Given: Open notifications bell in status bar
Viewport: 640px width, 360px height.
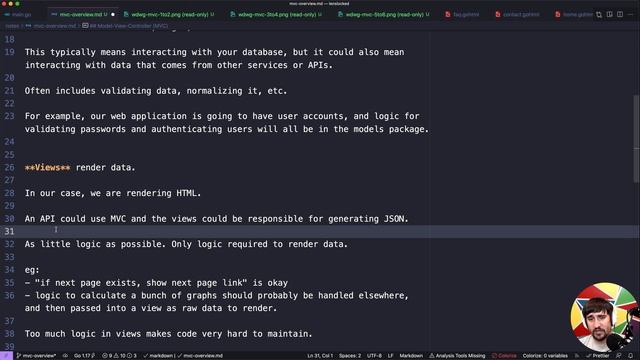Looking at the screenshot, I should pos(631,356).
